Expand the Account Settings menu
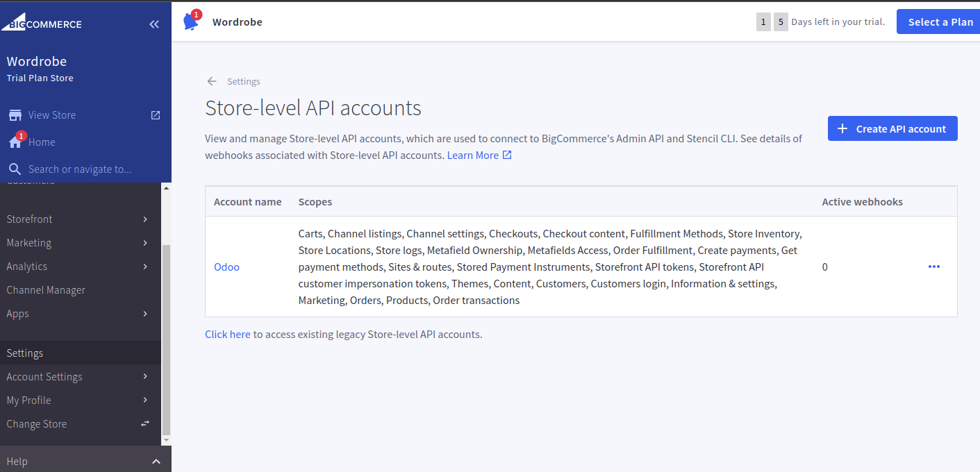The height and width of the screenshot is (472, 980). point(145,376)
